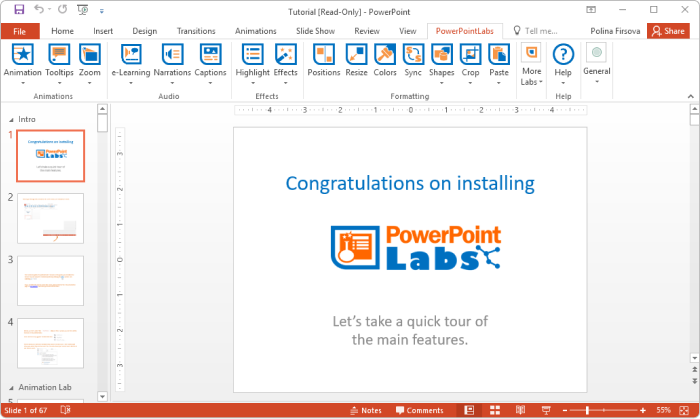Collapse the Animation Lab section
Image resolution: width=700 pixels, height=419 pixels.
[11, 388]
